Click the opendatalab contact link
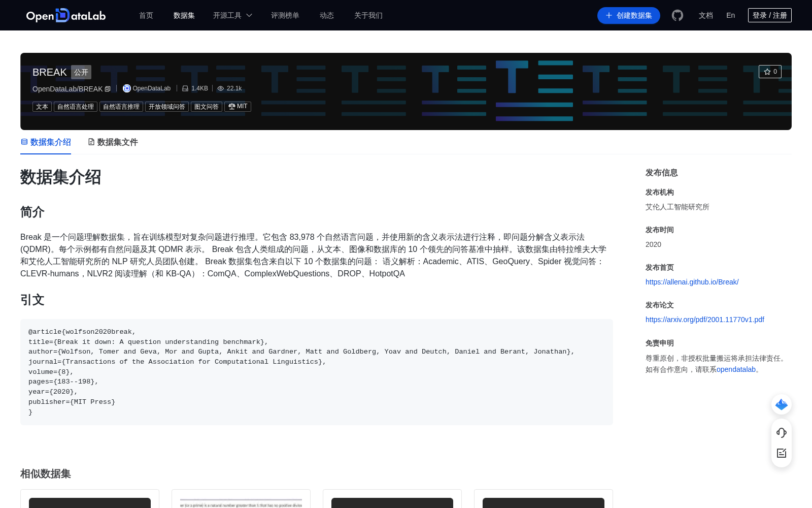This screenshot has height=508, width=812. point(736,369)
